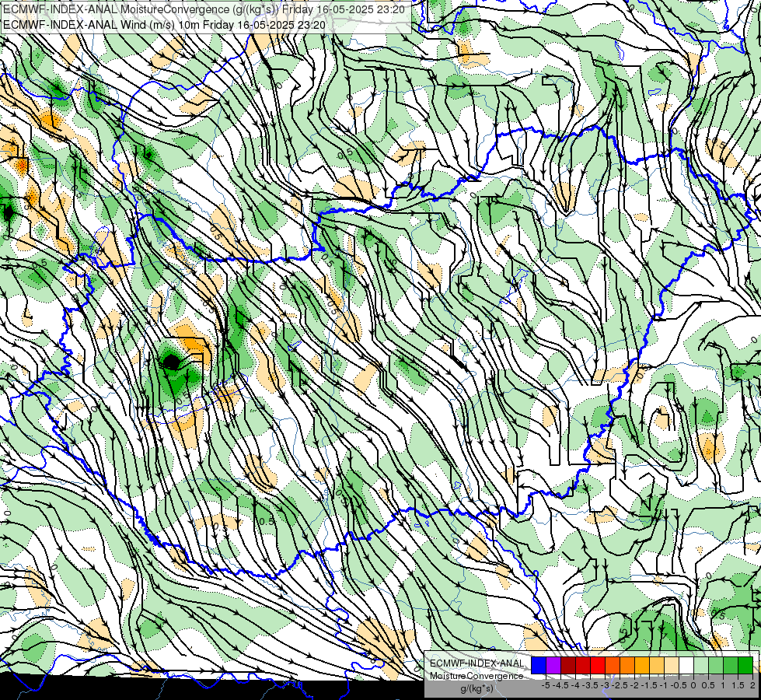The height and width of the screenshot is (700, 761).
Task: Click the blue swatch in the legend
Action: (539, 665)
